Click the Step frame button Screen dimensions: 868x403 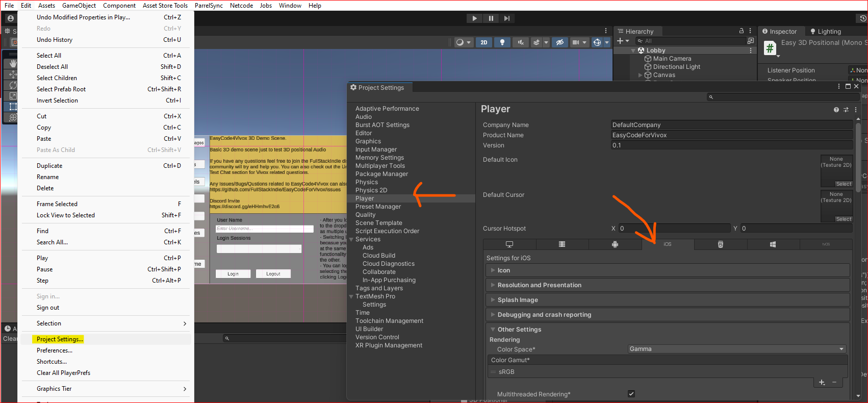506,18
